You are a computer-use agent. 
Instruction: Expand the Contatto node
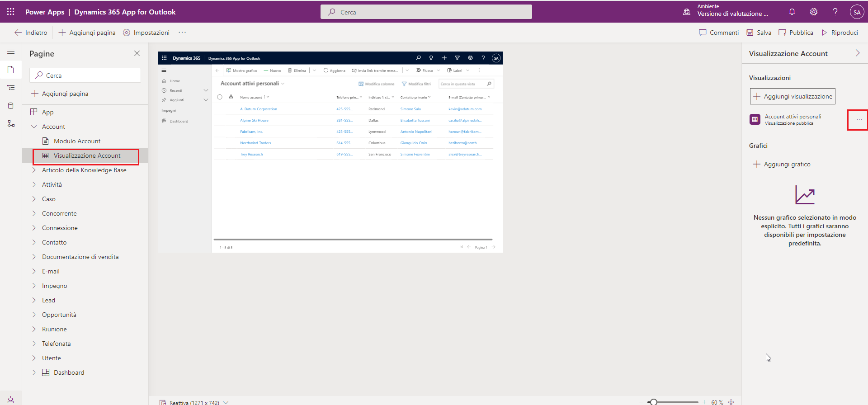pos(34,242)
